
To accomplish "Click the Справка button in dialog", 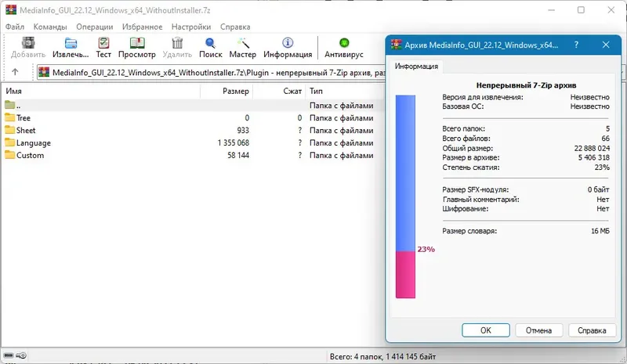I will (592, 330).
